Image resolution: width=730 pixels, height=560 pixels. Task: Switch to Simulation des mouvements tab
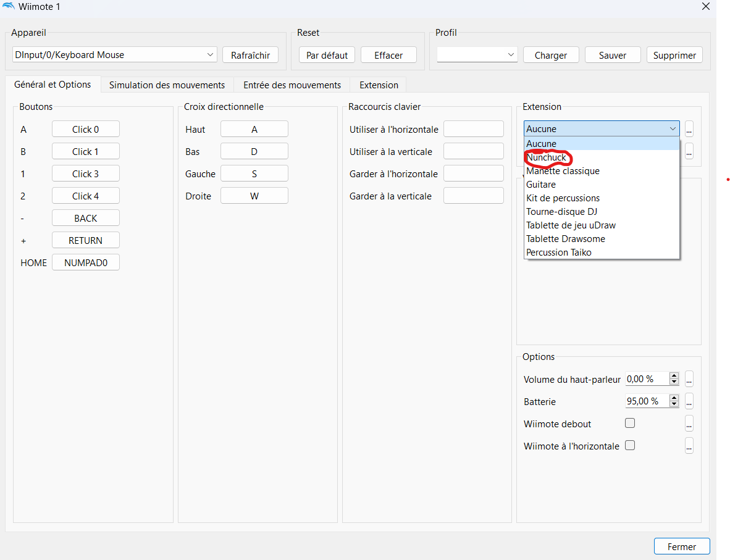point(167,85)
